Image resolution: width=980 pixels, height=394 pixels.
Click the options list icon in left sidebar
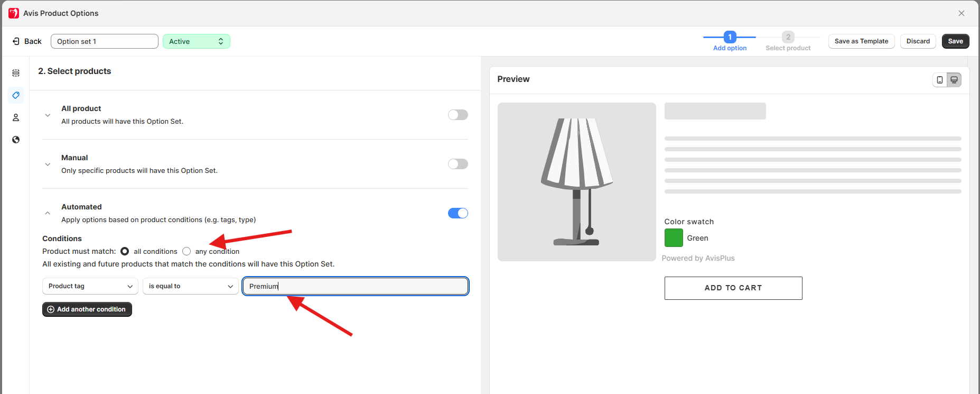click(16, 73)
